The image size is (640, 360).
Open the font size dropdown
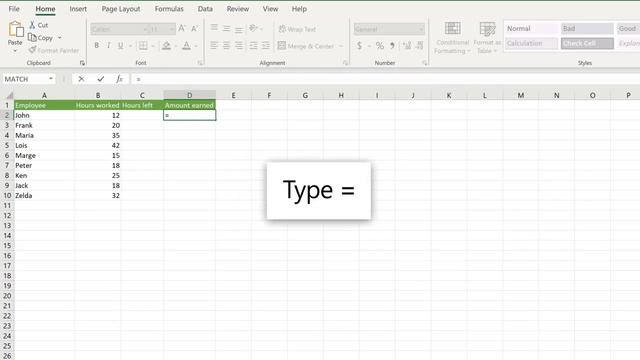point(172,29)
